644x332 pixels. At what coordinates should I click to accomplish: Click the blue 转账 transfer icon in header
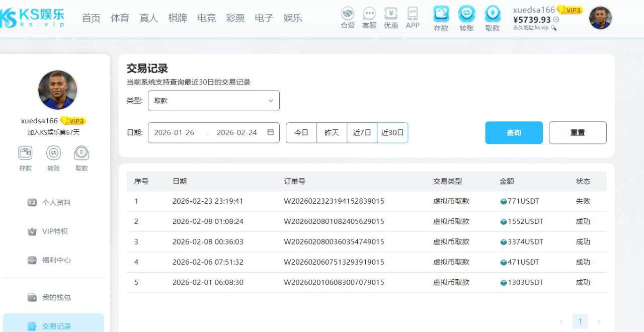pos(466,14)
